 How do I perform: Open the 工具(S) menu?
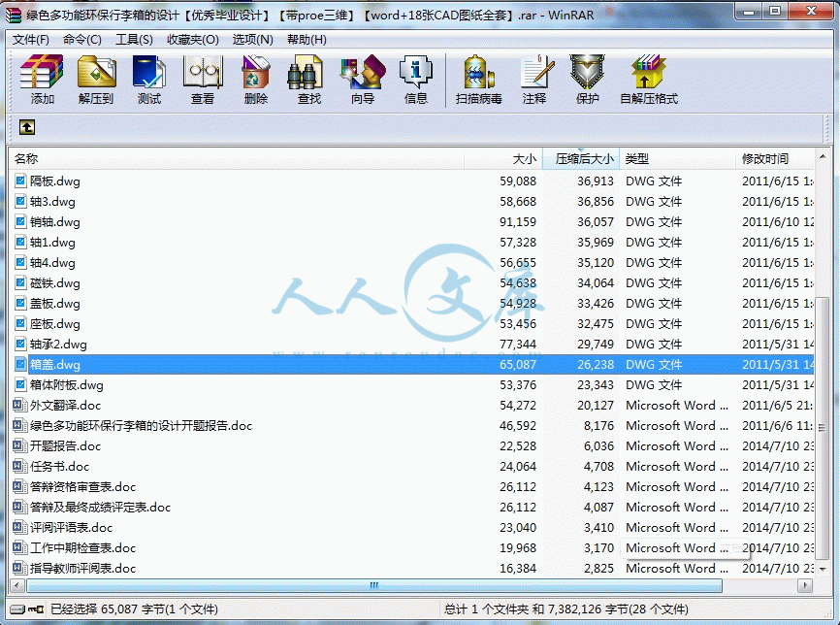tap(134, 39)
